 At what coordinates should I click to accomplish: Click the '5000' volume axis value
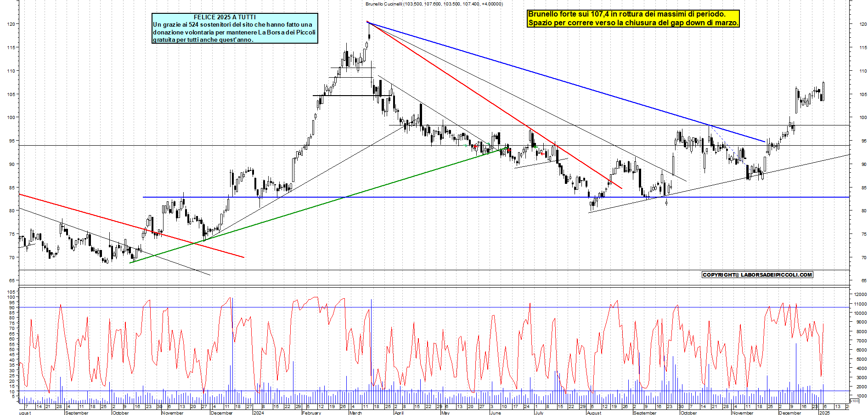(x=862, y=359)
